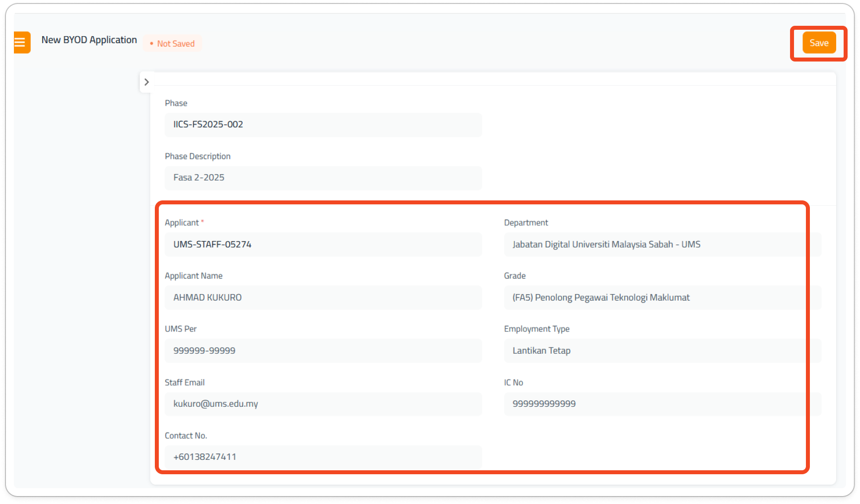Click the Applicant Name field AHMAD KUKURO
Image resolution: width=860 pixels, height=504 pixels.
pos(323,298)
